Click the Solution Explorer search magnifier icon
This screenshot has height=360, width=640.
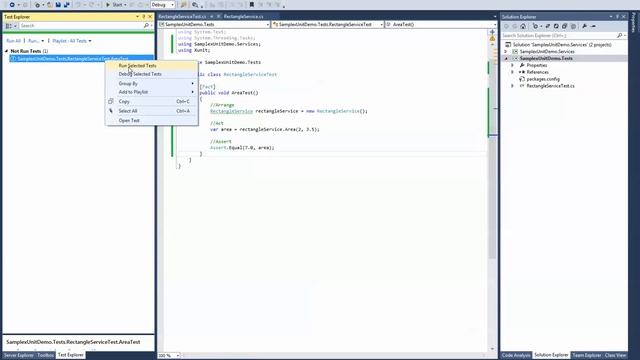tap(620, 36)
